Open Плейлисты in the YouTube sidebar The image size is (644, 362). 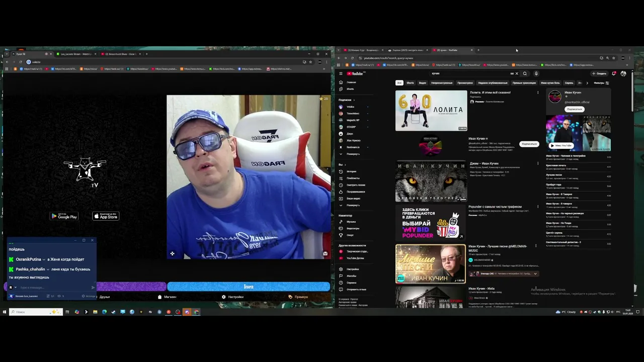(348, 178)
